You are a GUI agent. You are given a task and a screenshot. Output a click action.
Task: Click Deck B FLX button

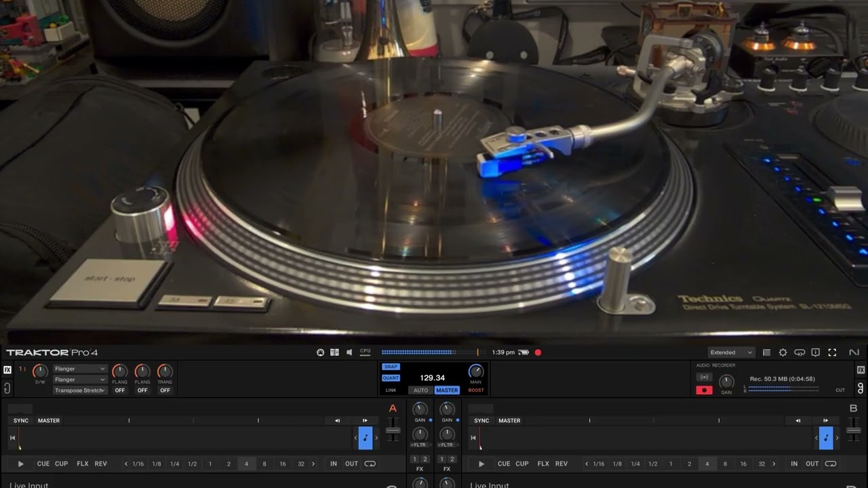tap(543, 464)
